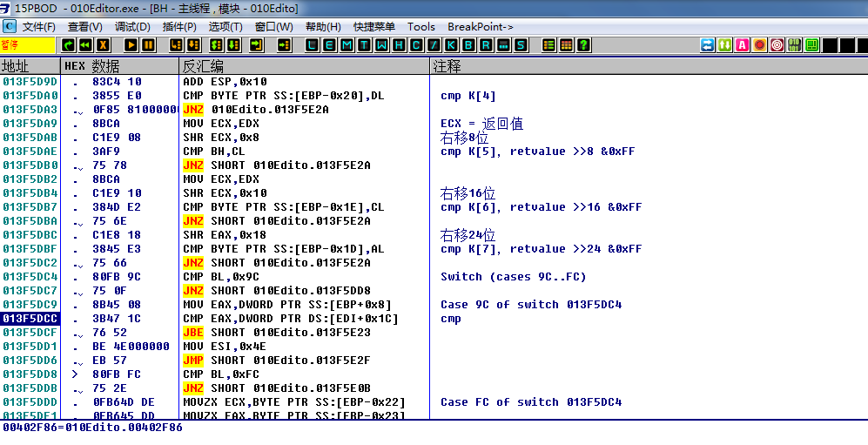Click comment 'Switch (cases 9C..FC)'
This screenshot has width=868, height=445.
point(513,277)
